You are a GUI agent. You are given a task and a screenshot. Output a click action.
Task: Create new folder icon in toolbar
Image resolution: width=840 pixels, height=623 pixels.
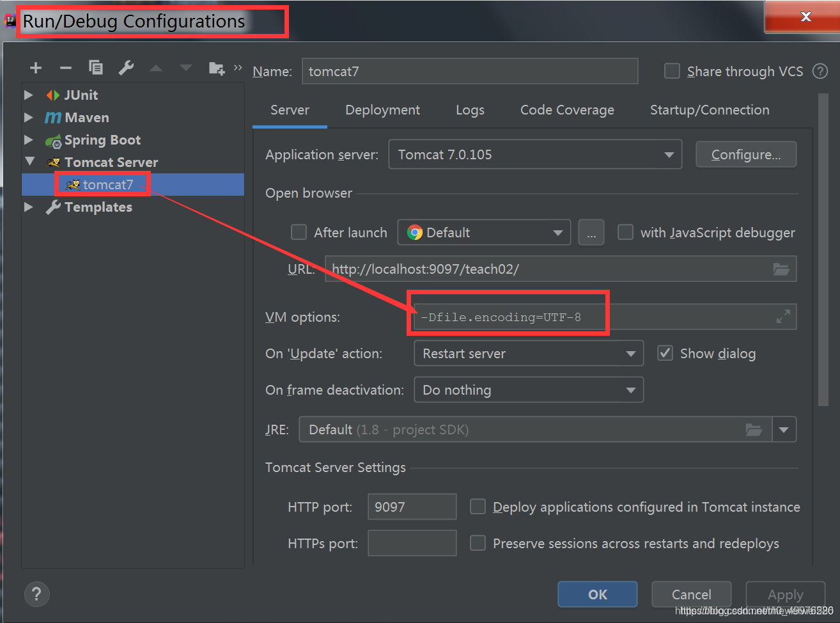coord(217,68)
